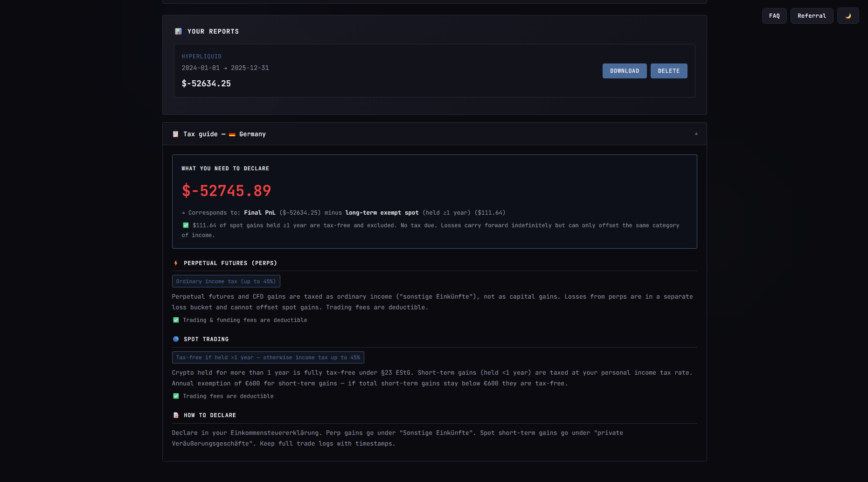
Task: Click the green check next to $111.64 spot gains
Action: [x=186, y=225]
